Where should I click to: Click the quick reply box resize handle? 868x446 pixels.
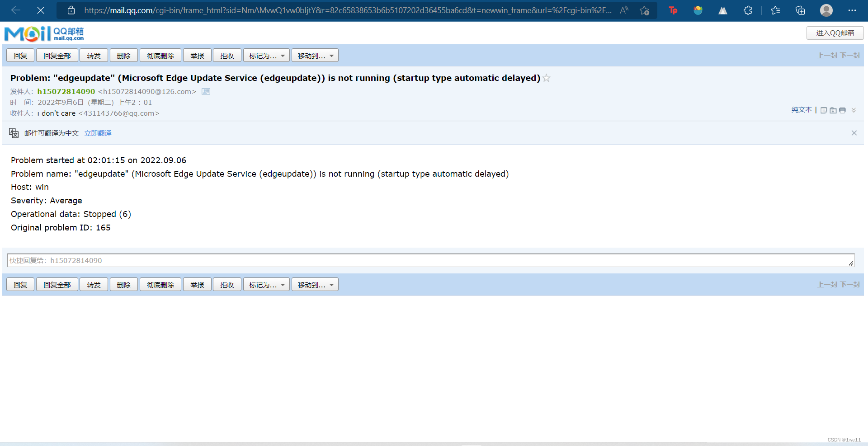(x=851, y=263)
